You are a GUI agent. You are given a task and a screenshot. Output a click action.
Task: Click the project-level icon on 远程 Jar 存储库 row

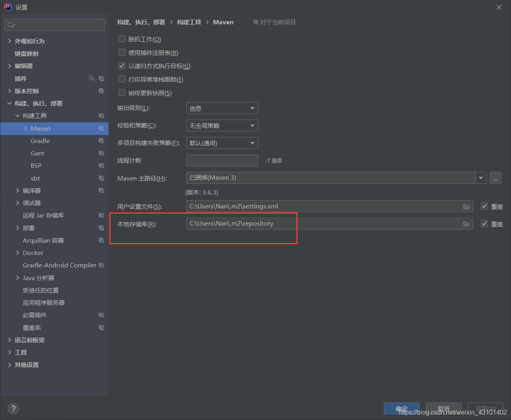click(101, 215)
